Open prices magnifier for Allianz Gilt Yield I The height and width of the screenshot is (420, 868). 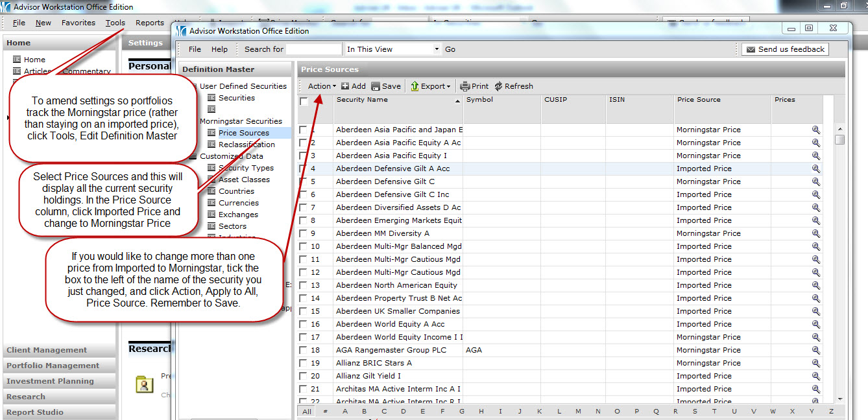tap(815, 376)
